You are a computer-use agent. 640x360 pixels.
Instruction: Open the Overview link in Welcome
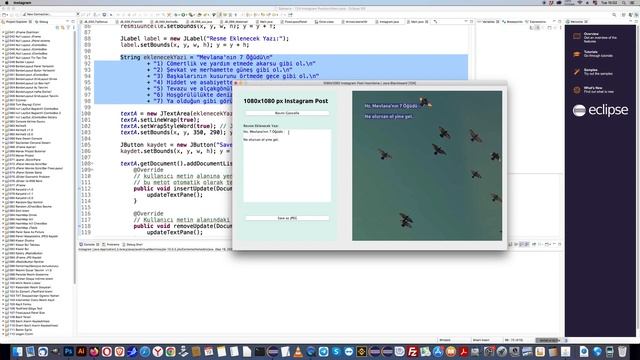click(591, 34)
